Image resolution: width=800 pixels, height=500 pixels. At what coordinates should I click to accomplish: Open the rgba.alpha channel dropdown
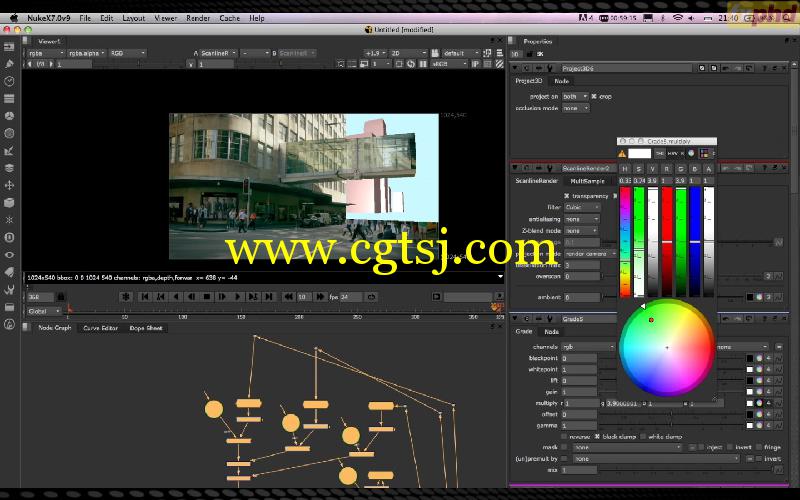pos(86,53)
